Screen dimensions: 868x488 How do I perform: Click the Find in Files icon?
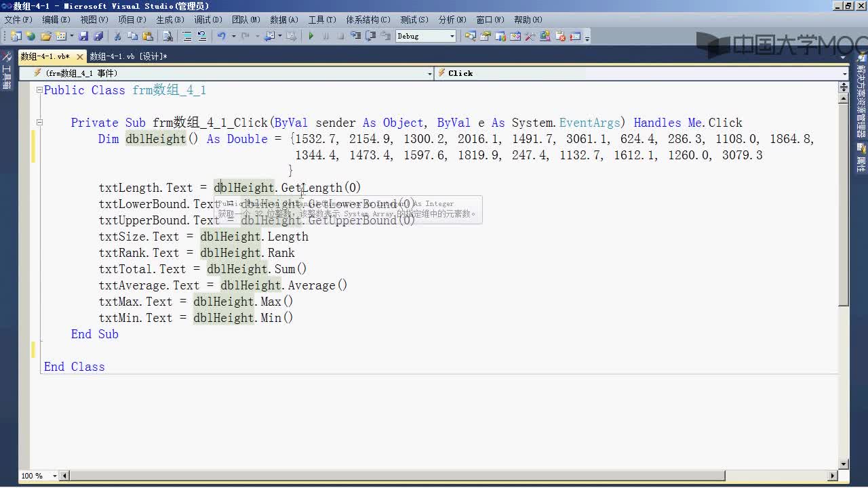[167, 36]
